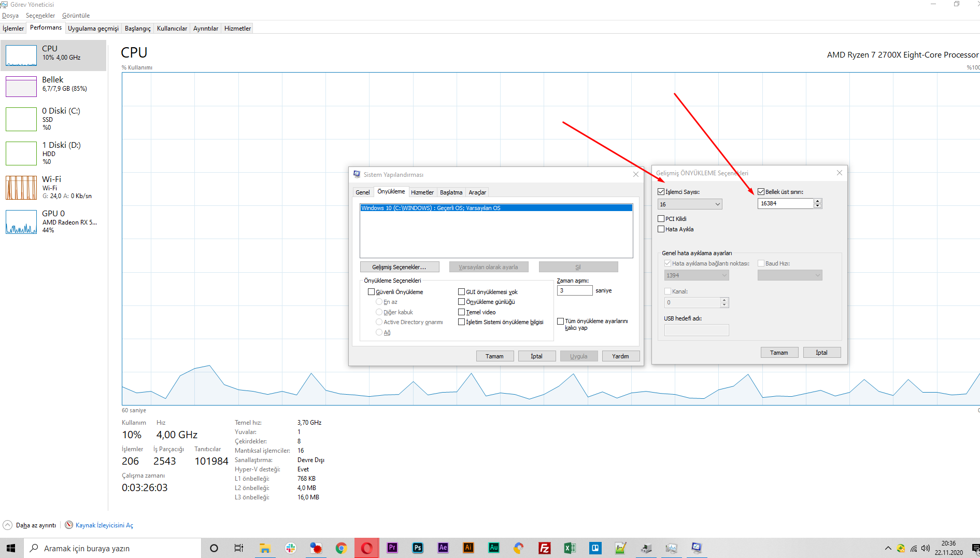
Task: Click İptal in Gelişmiş ÖNYÜKLEME Seçenekleri
Action: 822,353
